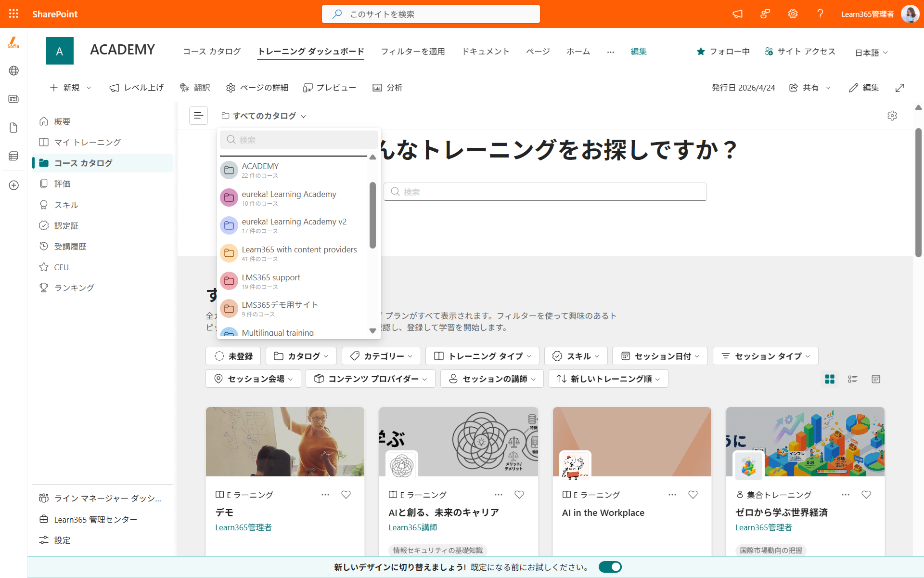Open the Learn365管理者 profile avatar
The height and width of the screenshot is (578, 924).
coord(910,14)
